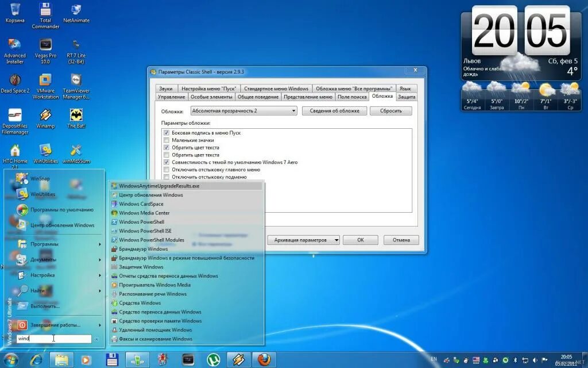The height and width of the screenshot is (368, 588).
Task: Open Internet Explorer from the taskbar
Action: point(36,360)
